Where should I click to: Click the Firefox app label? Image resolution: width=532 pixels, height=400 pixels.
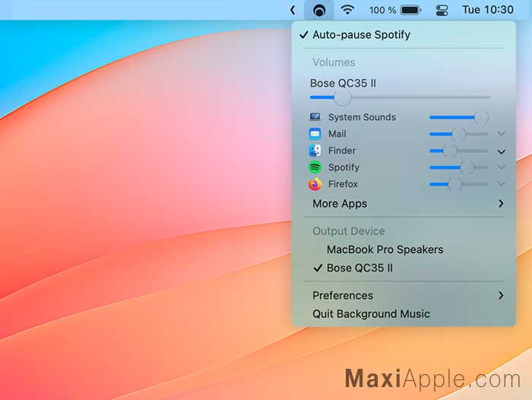click(343, 184)
